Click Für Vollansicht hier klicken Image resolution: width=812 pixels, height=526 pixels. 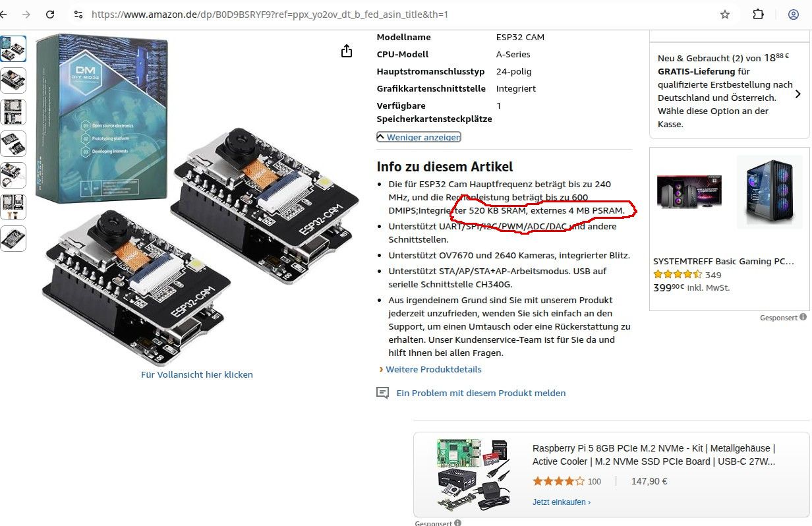point(197,374)
